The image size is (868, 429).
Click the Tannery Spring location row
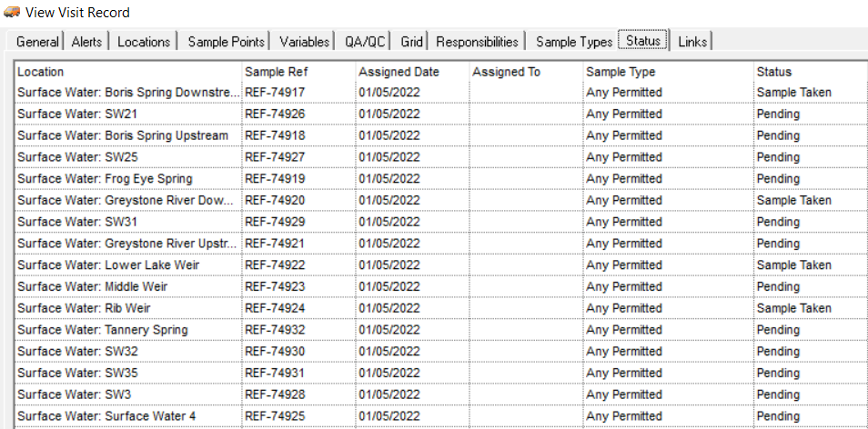pos(440,330)
